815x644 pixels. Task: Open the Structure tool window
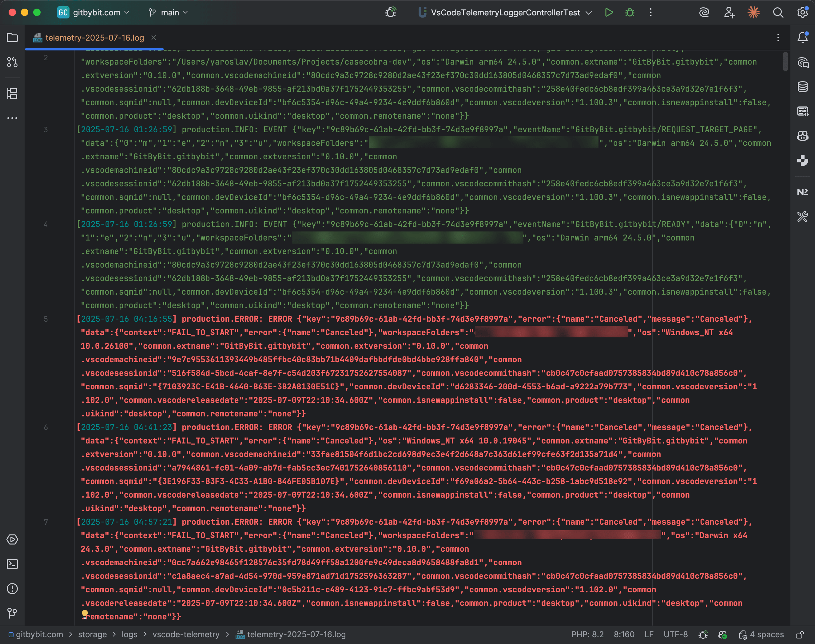[x=12, y=93]
